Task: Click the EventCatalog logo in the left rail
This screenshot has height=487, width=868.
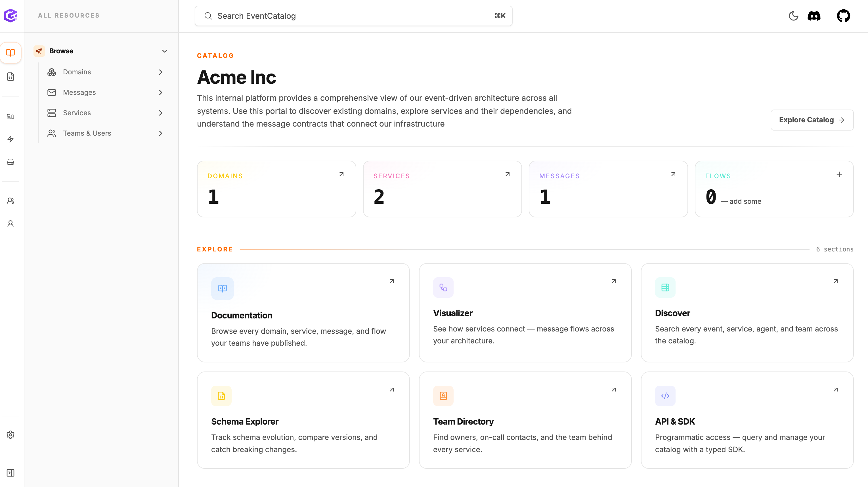Action: (x=11, y=16)
